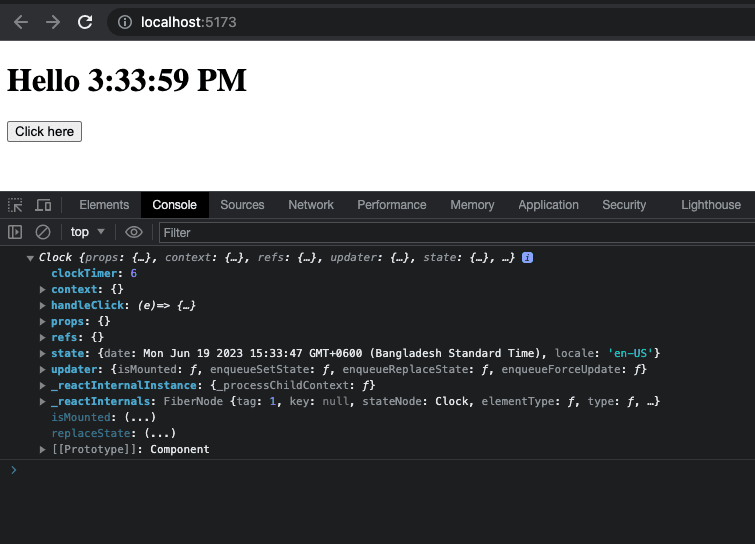Expand the updater property
Image resolution: width=755 pixels, height=544 pixels.
[42, 369]
